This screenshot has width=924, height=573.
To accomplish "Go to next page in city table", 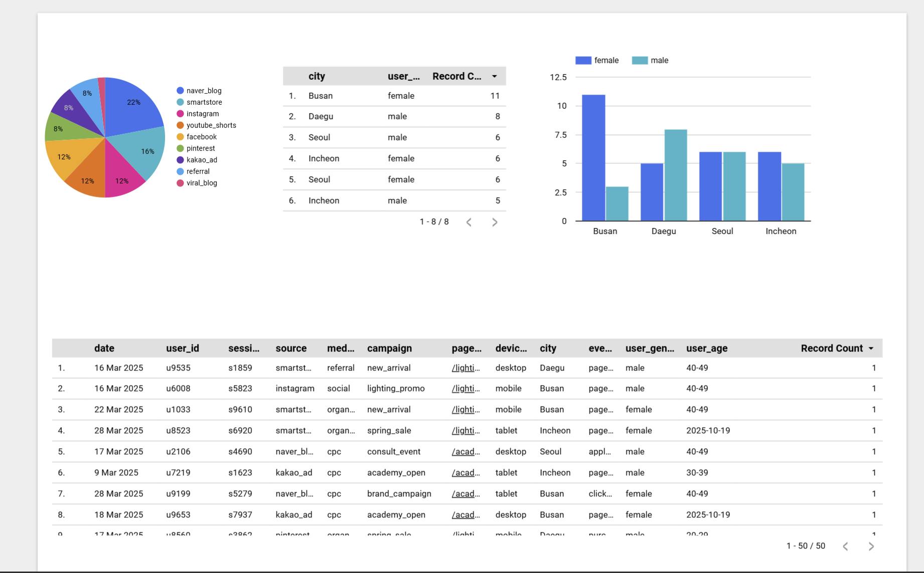I will 495,222.
